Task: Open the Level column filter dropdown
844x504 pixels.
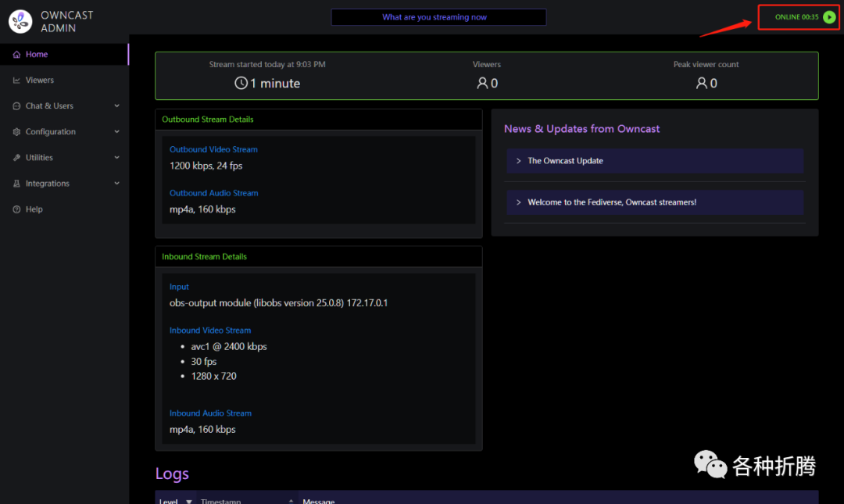Action: click(189, 502)
